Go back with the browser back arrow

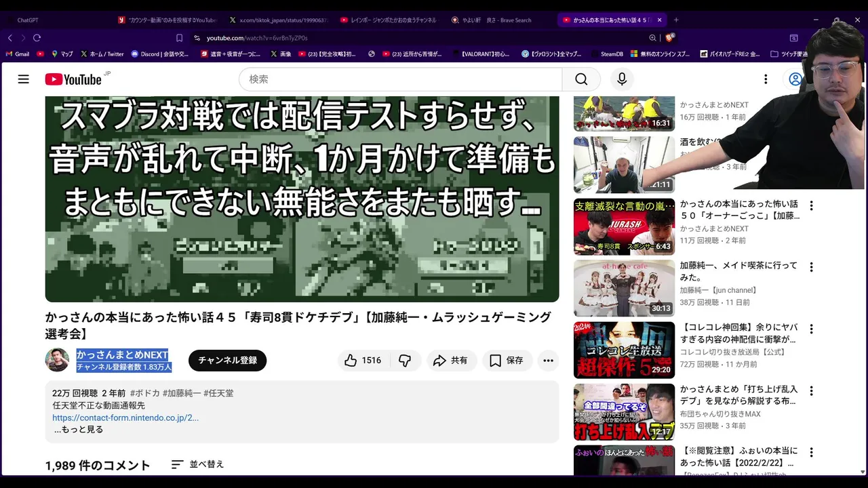tap(9, 38)
